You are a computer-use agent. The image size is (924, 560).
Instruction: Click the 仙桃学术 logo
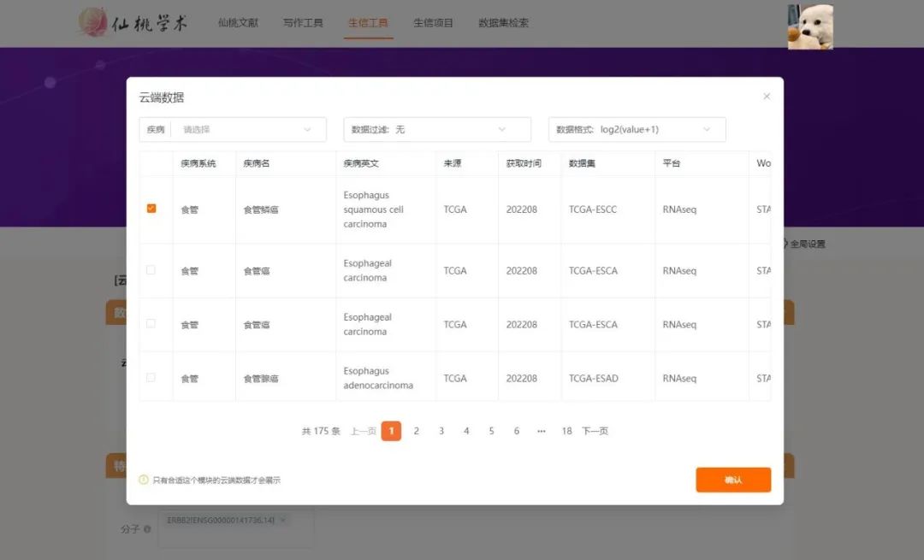[x=133, y=22]
